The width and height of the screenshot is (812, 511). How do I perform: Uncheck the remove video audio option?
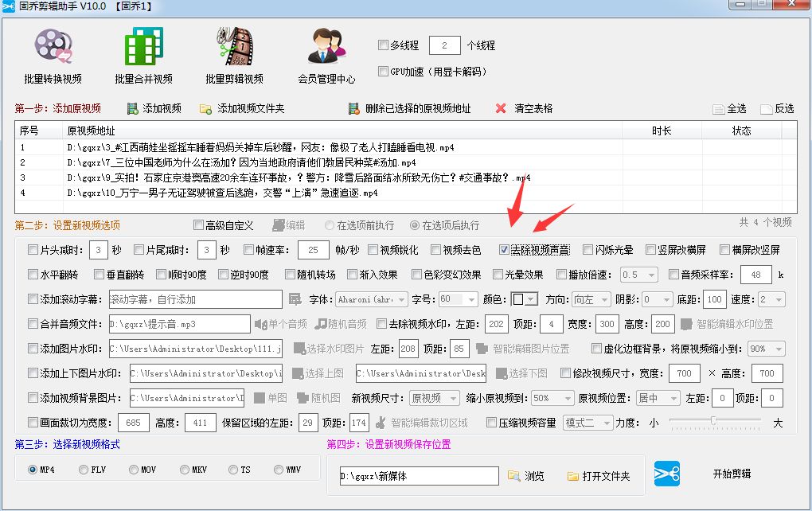tap(505, 249)
